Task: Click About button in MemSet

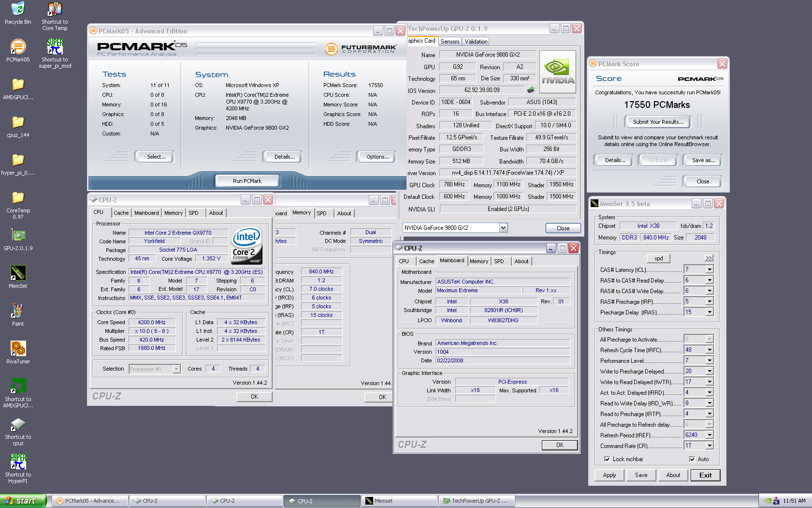Action: 673,475
